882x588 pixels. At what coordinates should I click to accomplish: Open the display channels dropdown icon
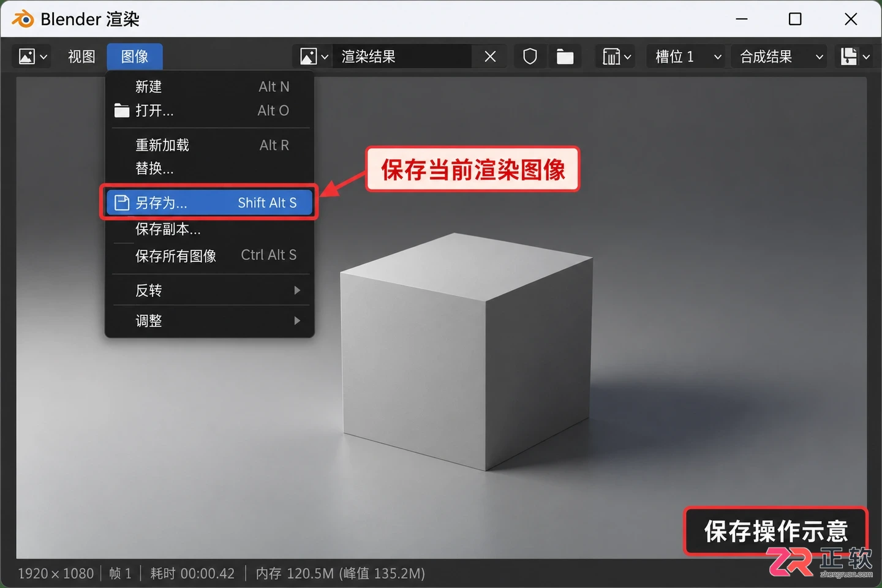point(855,57)
